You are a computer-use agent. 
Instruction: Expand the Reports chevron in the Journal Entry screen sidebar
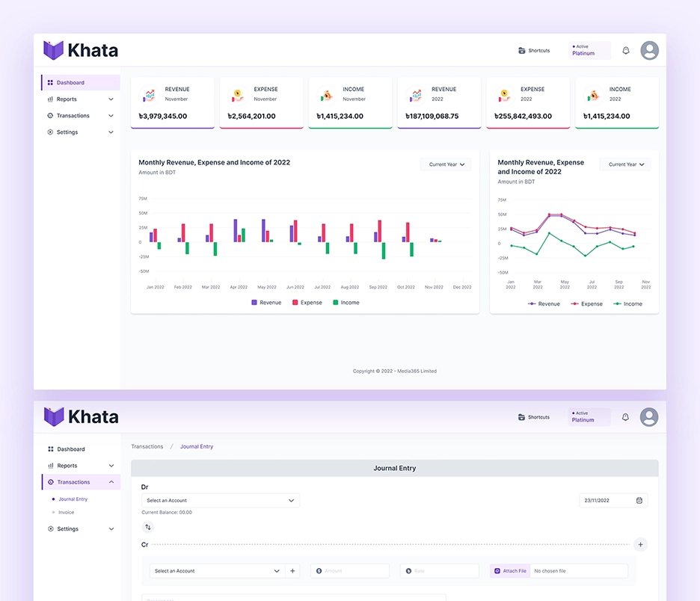tap(111, 466)
